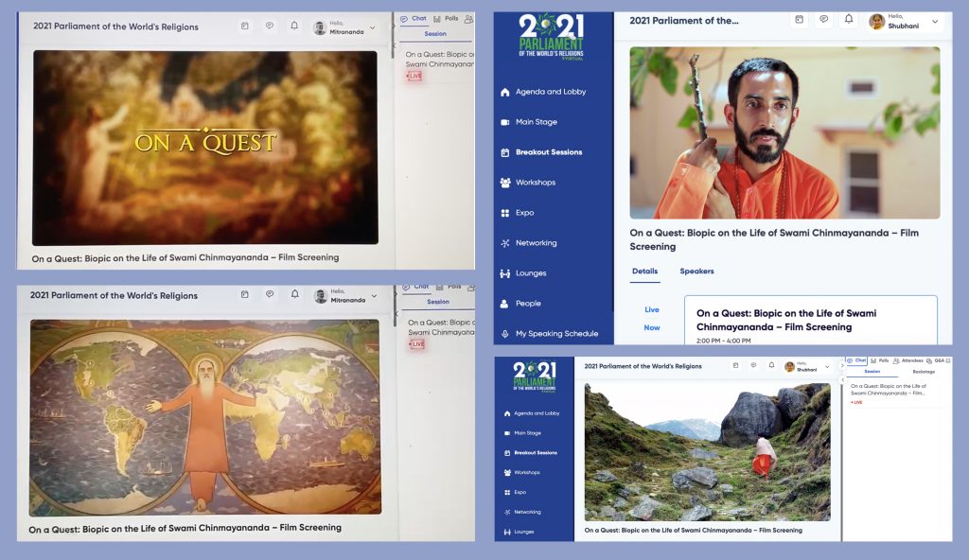Go to Main Stage in mountain hiker panel

pos(522,432)
